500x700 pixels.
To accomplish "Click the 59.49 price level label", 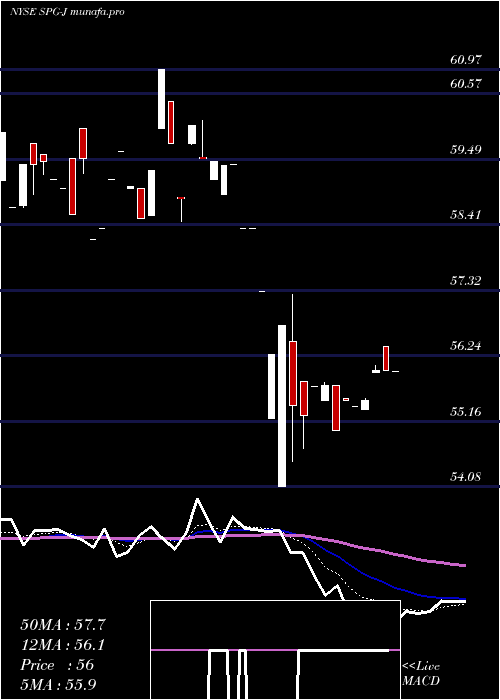I will 466,149.
